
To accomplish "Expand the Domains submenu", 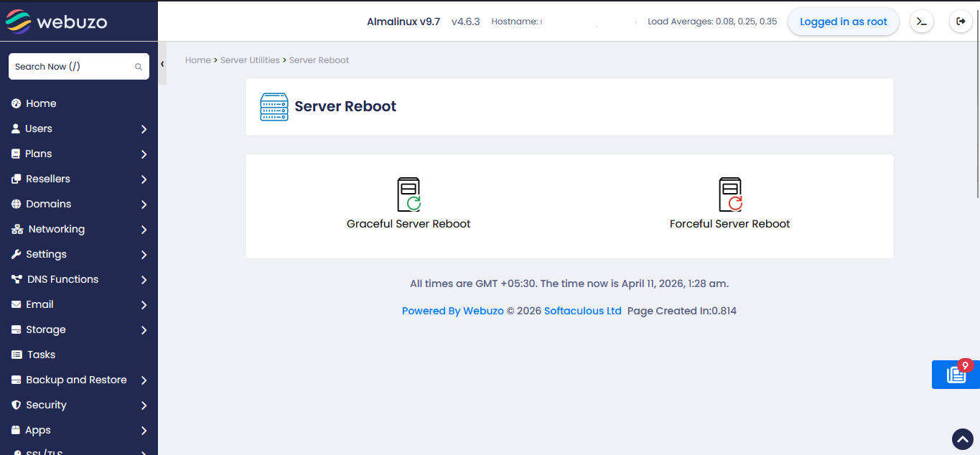I will coord(144,205).
